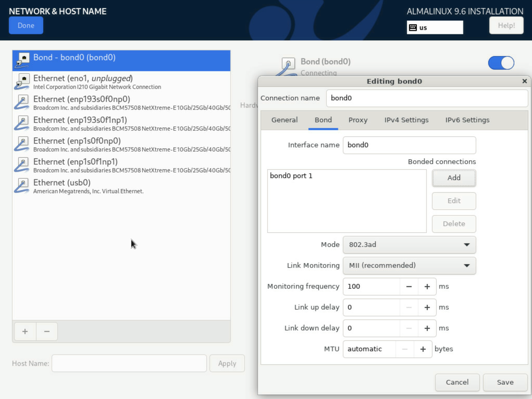Image resolution: width=532 pixels, height=399 pixels.
Task: Click the usb0 Ethernet icon
Action: [22, 186]
